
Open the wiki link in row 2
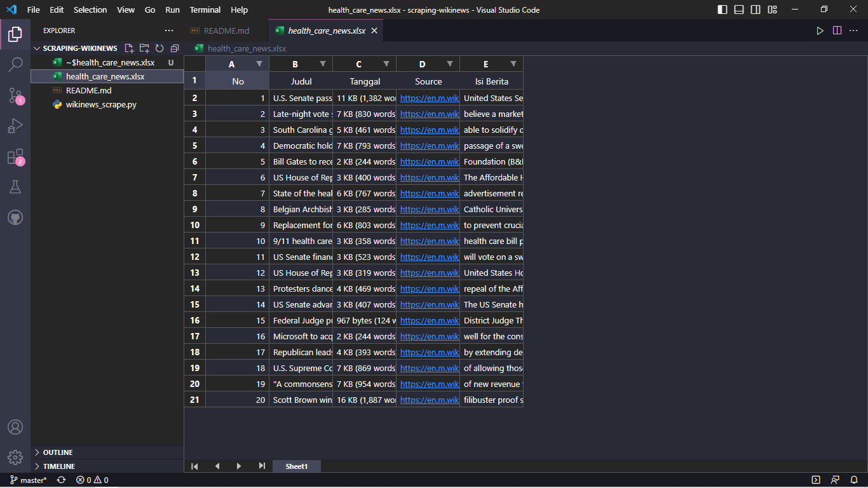coord(428,97)
